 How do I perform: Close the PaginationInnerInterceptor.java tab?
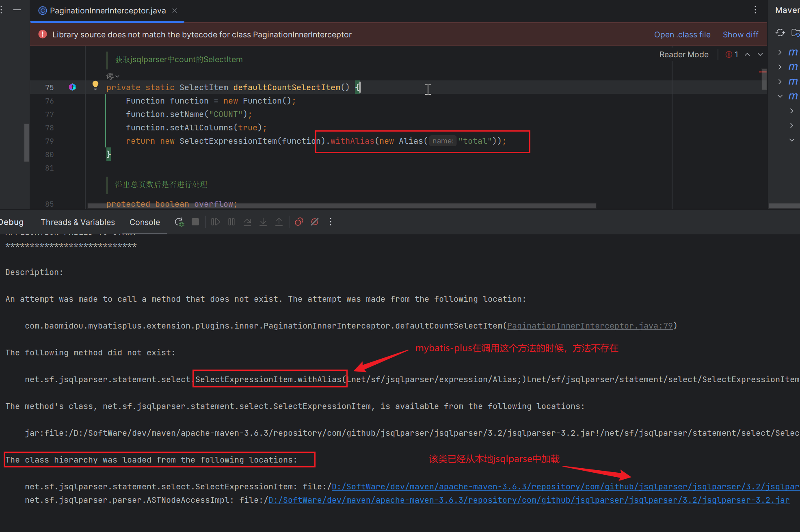(175, 11)
